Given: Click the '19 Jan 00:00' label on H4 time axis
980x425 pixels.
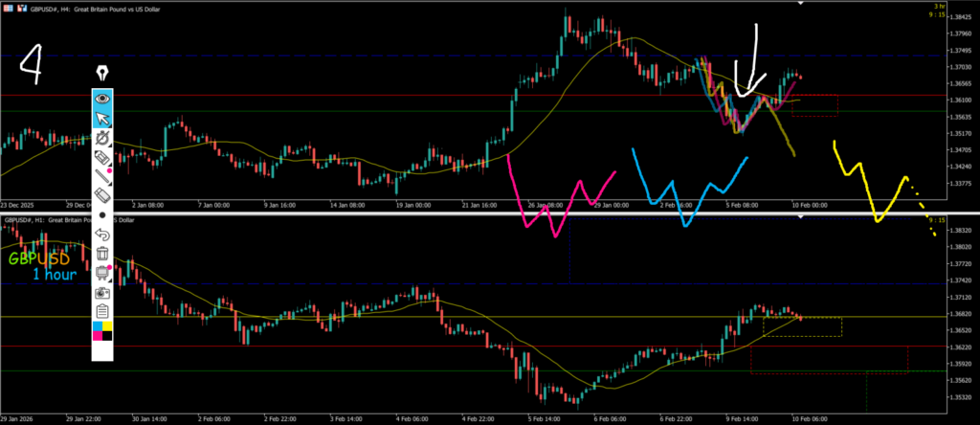Looking at the screenshot, I should coord(415,205).
